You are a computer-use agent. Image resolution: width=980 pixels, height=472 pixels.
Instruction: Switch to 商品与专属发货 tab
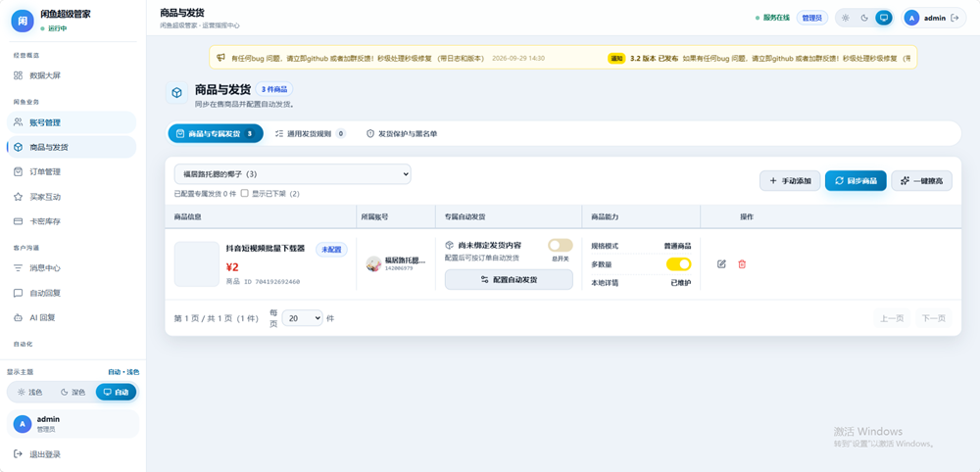tap(216, 133)
